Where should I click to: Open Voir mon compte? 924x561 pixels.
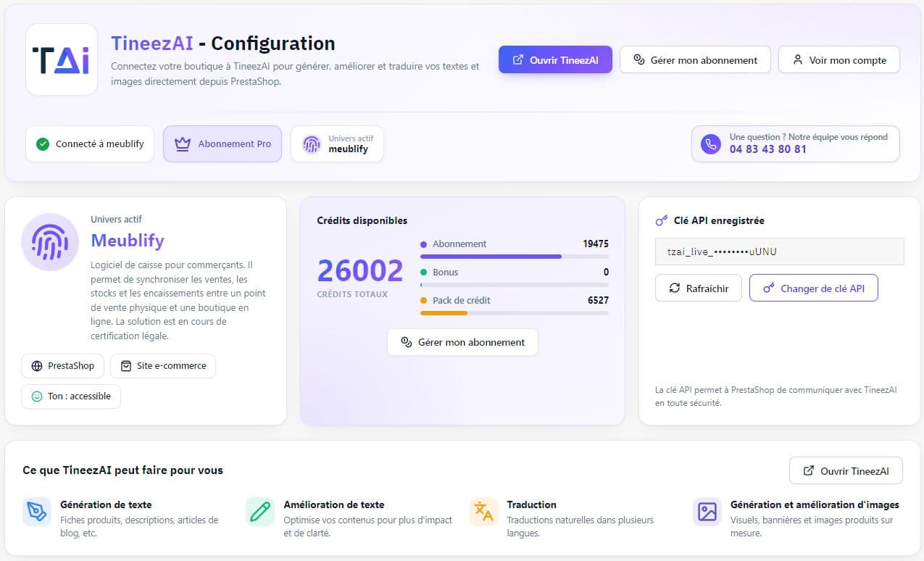point(839,60)
